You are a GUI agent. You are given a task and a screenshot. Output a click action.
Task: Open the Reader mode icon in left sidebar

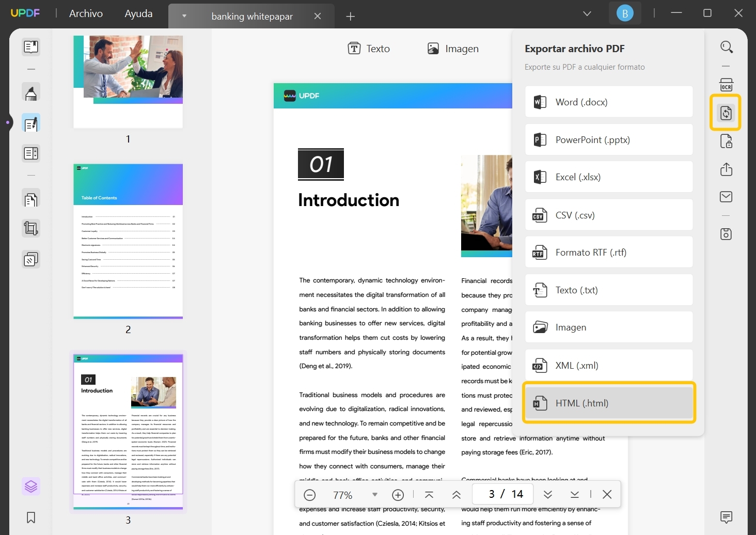pos(31,47)
